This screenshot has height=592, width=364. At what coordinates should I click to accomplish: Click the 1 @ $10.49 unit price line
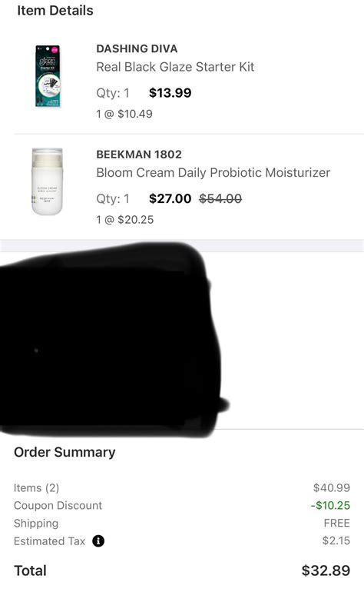[124, 114]
